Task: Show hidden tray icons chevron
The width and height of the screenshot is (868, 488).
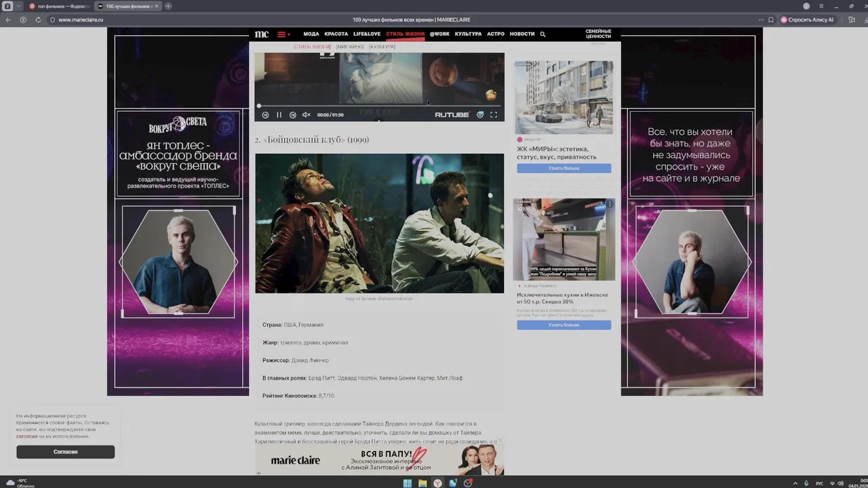Action: pyautogui.click(x=795, y=483)
